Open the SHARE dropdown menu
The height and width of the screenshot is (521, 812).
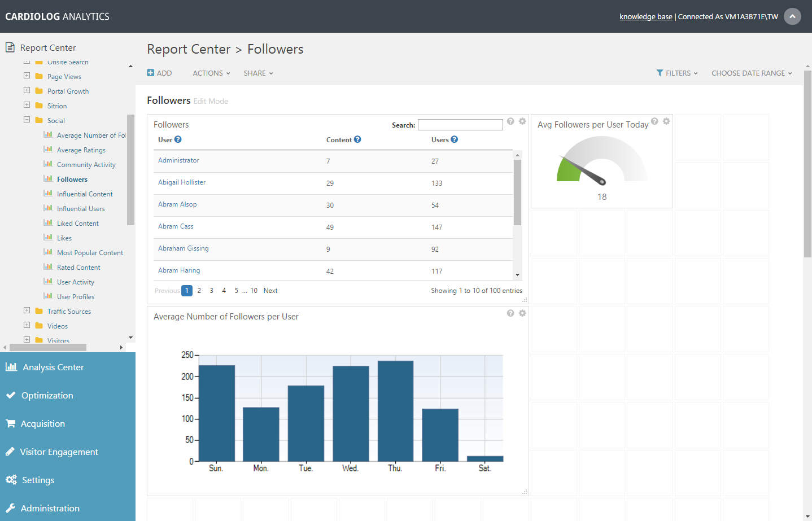(258, 73)
